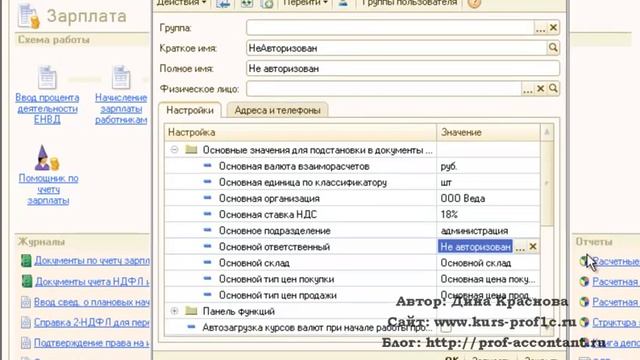Click the Зарплата section icon
Viewport: 640px width, 360px height.
tap(29, 16)
